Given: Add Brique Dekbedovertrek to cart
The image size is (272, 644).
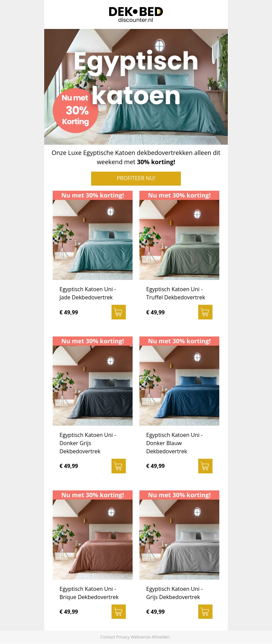Looking at the screenshot, I should coord(119,612).
